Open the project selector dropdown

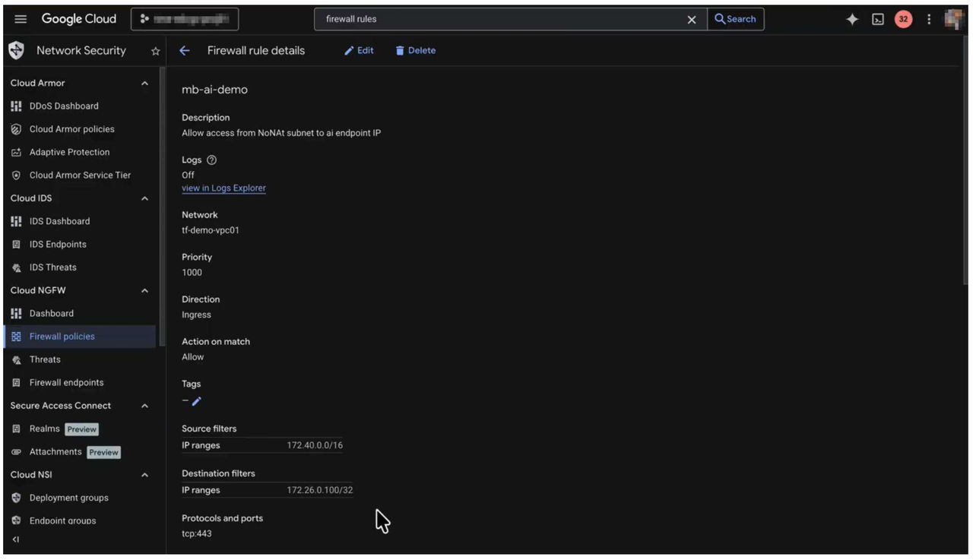[185, 19]
